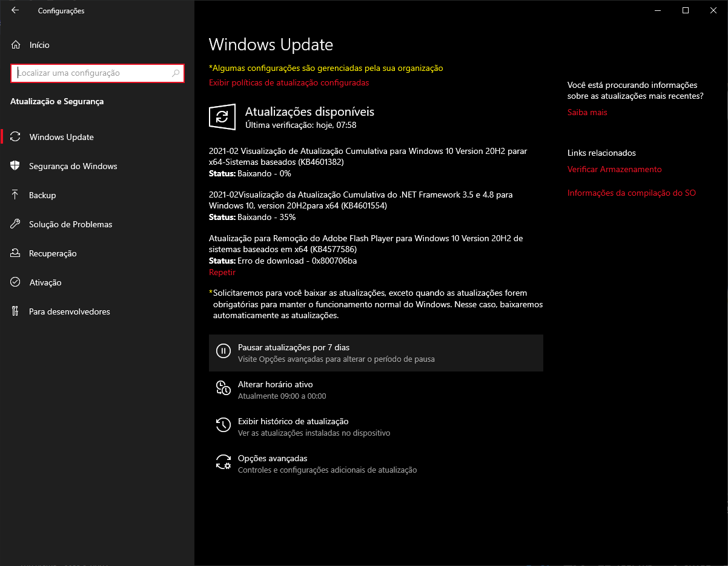728x566 pixels.
Task: Click the Windows Update page heading
Action: point(271,44)
